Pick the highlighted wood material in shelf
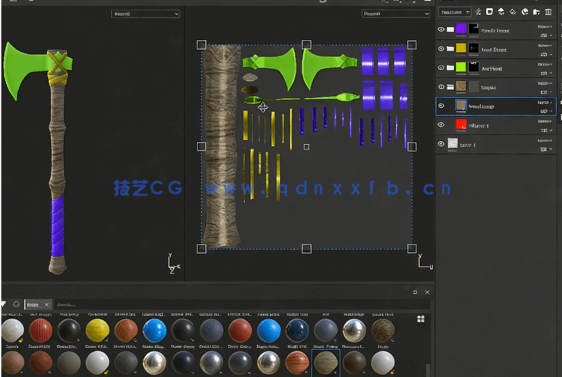 [x=325, y=363]
